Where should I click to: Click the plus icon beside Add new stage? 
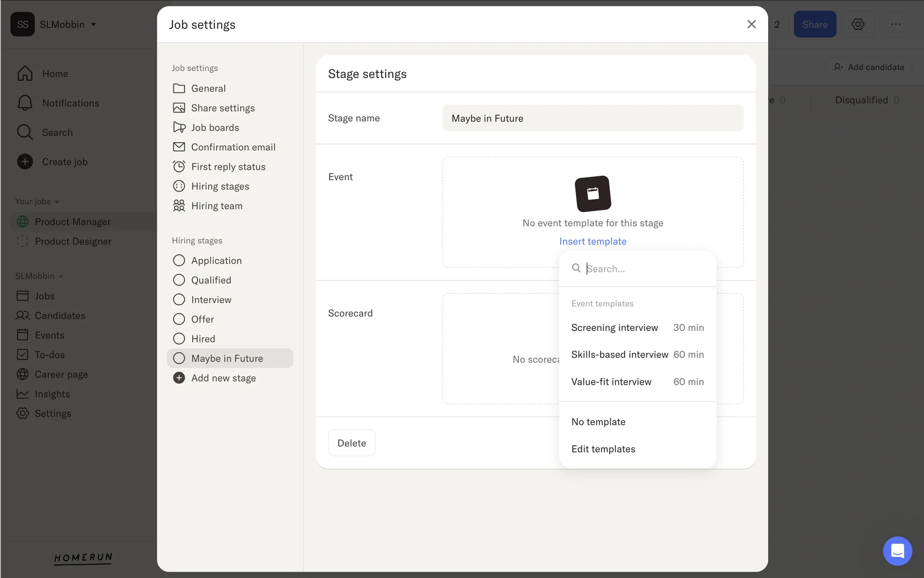[179, 378]
